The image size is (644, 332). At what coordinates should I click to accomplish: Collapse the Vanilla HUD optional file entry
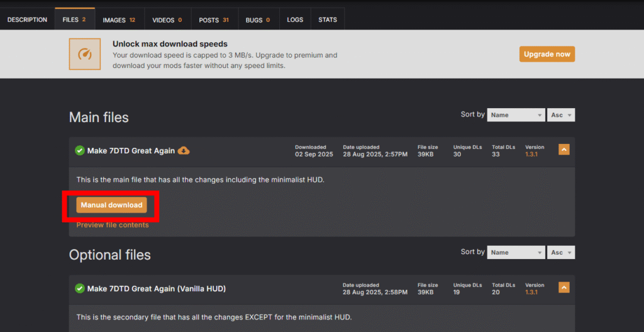564,287
